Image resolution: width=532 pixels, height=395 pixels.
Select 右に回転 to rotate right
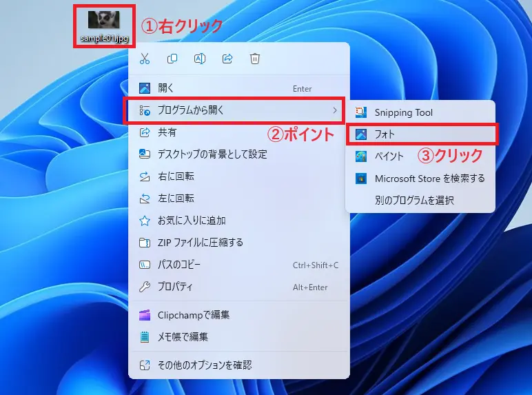(176, 176)
